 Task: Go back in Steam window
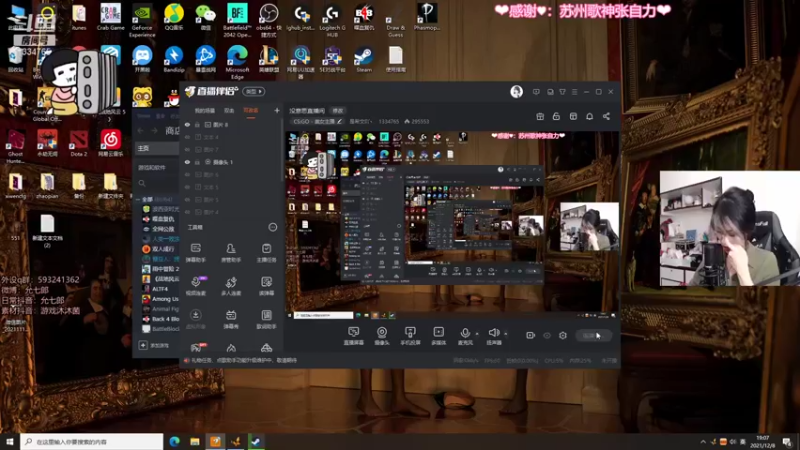(141, 131)
